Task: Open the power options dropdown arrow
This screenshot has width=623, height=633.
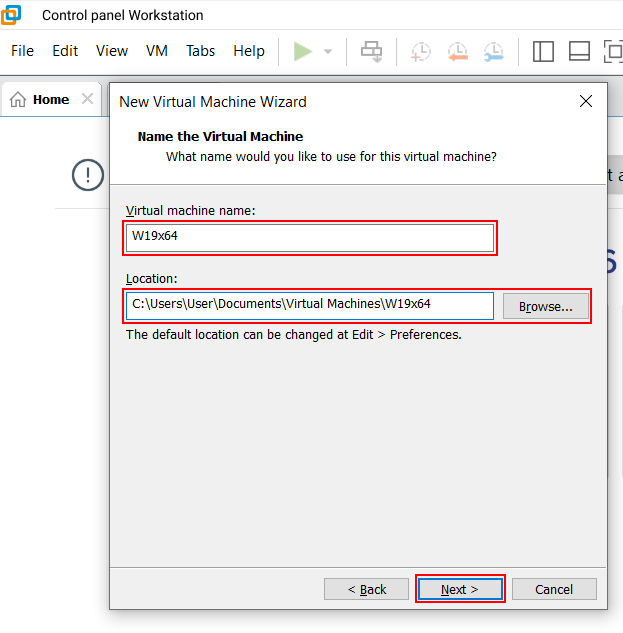Action: pyautogui.click(x=327, y=52)
